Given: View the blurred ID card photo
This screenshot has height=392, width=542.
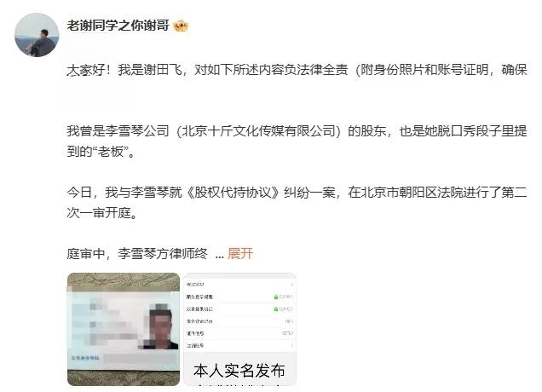Looking at the screenshot, I should click(x=124, y=329).
